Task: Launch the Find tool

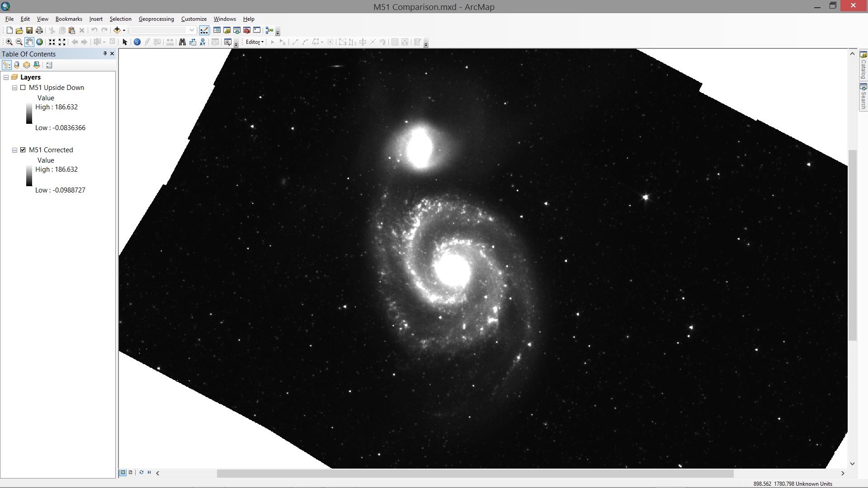Action: coord(182,42)
